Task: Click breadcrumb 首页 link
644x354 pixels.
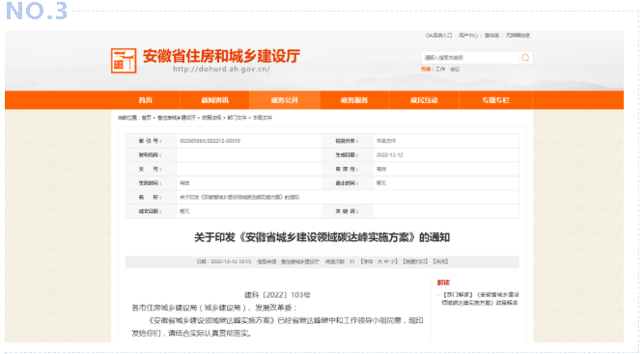Action: point(147,118)
